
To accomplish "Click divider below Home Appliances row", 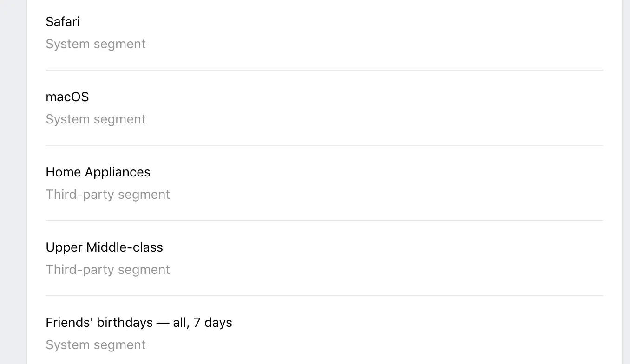I will [324, 221].
